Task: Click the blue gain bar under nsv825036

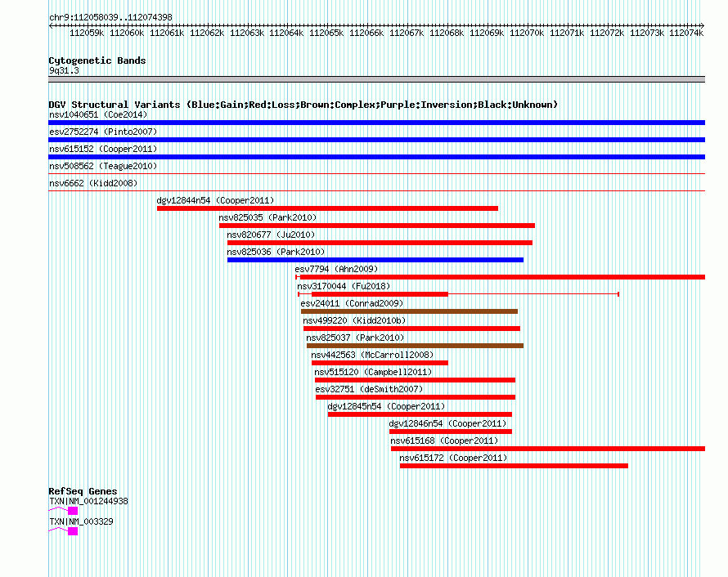Action: 375,260
